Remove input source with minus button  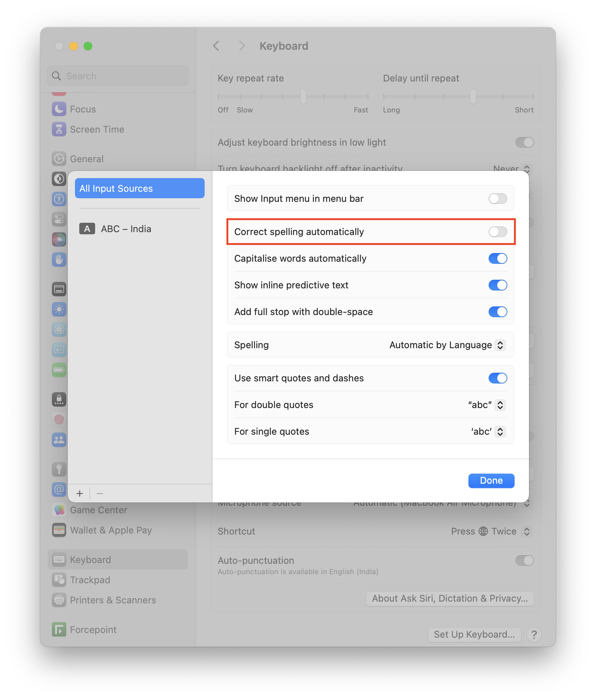coord(100,493)
